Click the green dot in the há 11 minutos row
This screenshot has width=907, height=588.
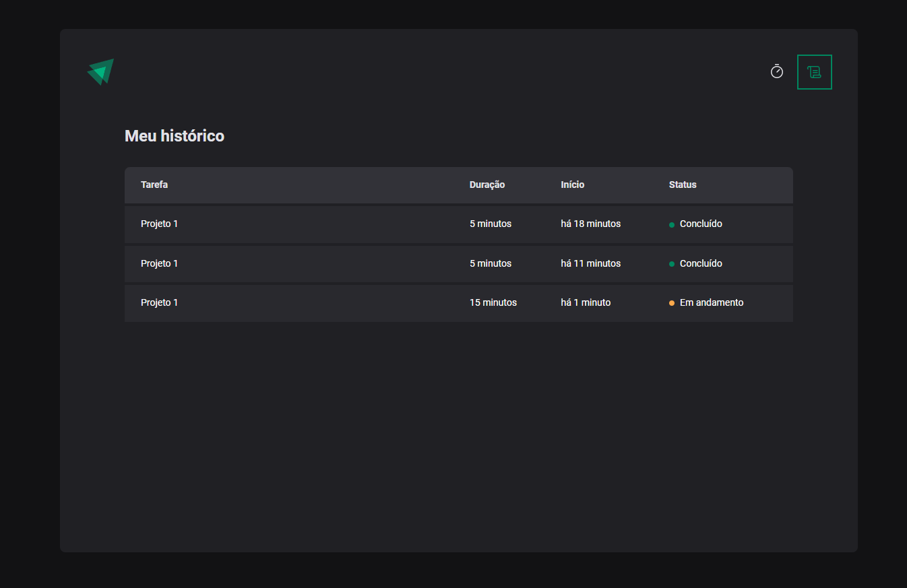pos(672,264)
